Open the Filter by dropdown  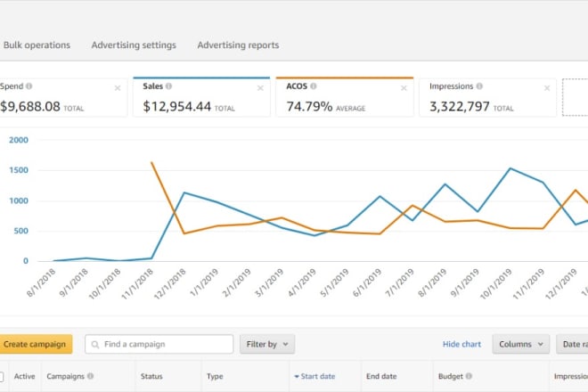tap(267, 344)
